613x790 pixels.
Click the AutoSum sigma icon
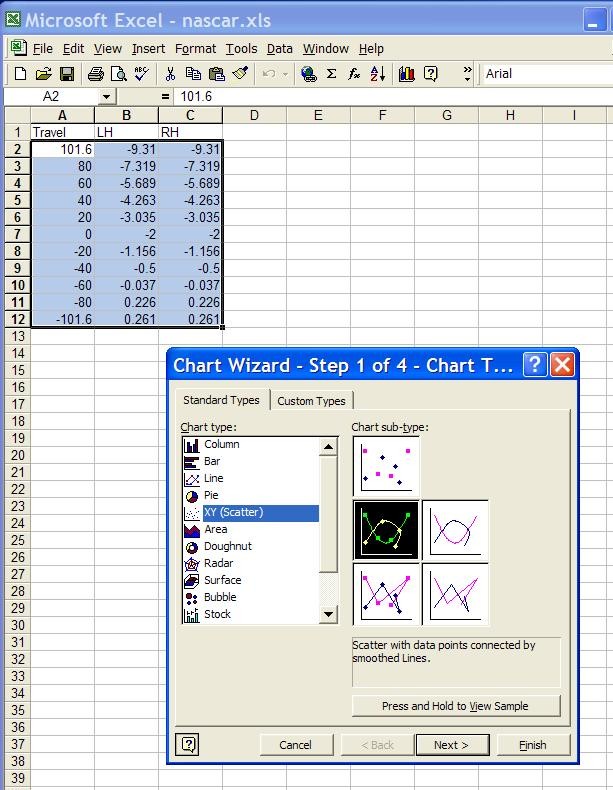pyautogui.click(x=331, y=74)
